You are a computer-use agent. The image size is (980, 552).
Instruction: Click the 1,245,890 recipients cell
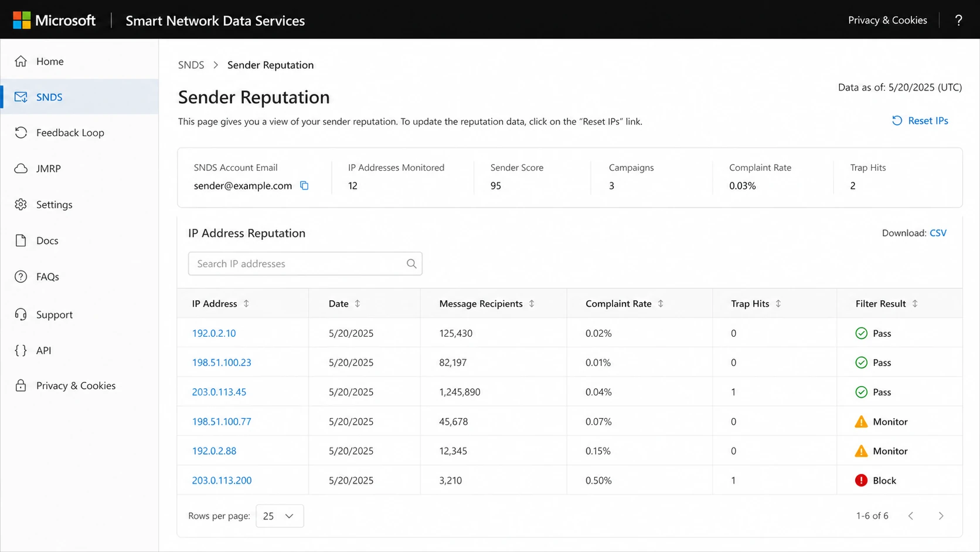[x=460, y=392]
